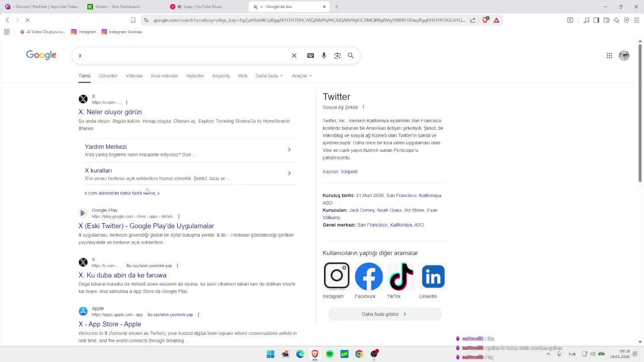Click the Google logo
This screenshot has height=362, width=644.
click(41, 55)
